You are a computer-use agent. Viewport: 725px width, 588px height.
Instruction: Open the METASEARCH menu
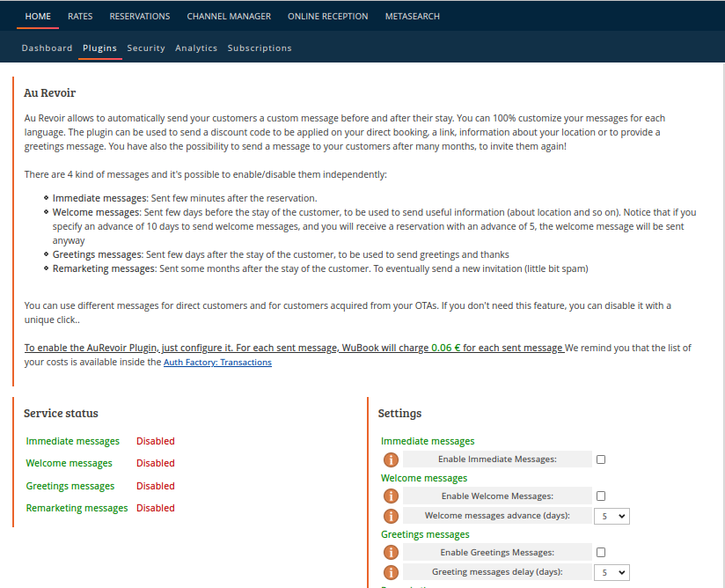(x=413, y=16)
